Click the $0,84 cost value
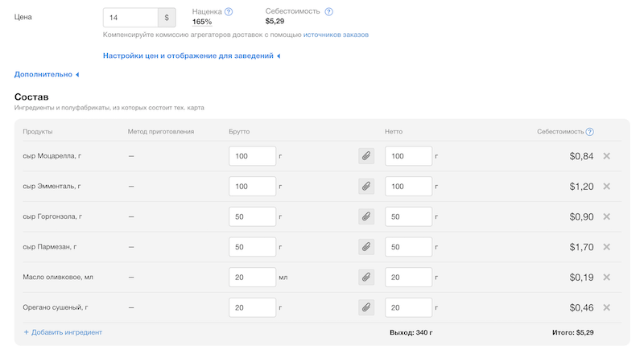The image size is (644, 354). tap(581, 156)
